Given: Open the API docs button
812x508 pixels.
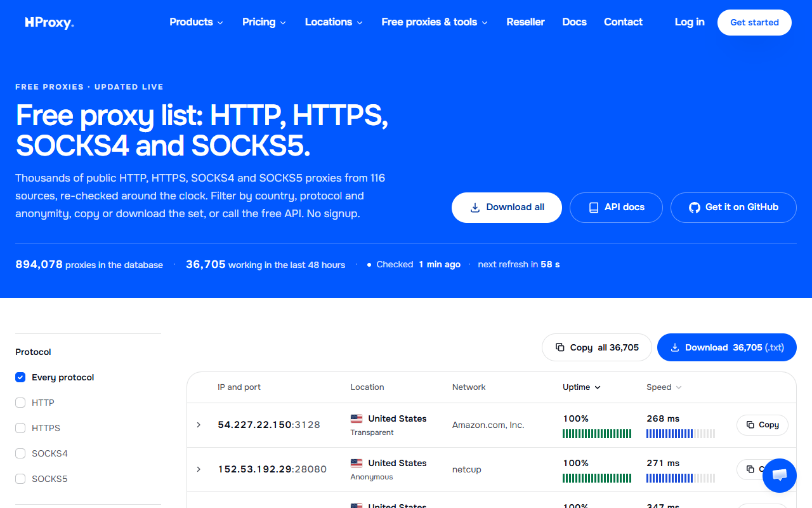Looking at the screenshot, I should 616,208.
